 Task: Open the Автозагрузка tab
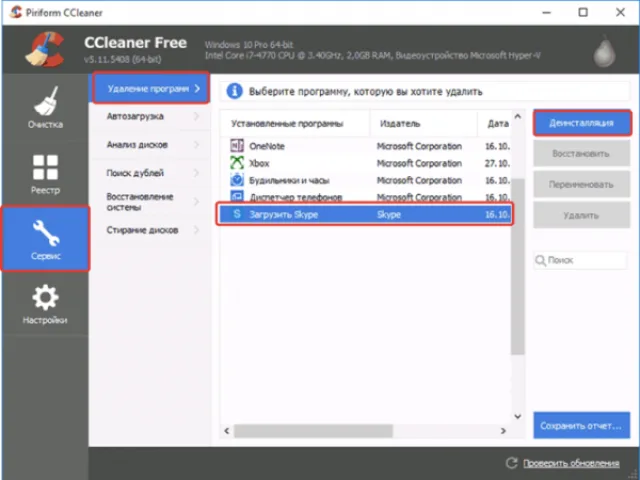click(x=150, y=116)
